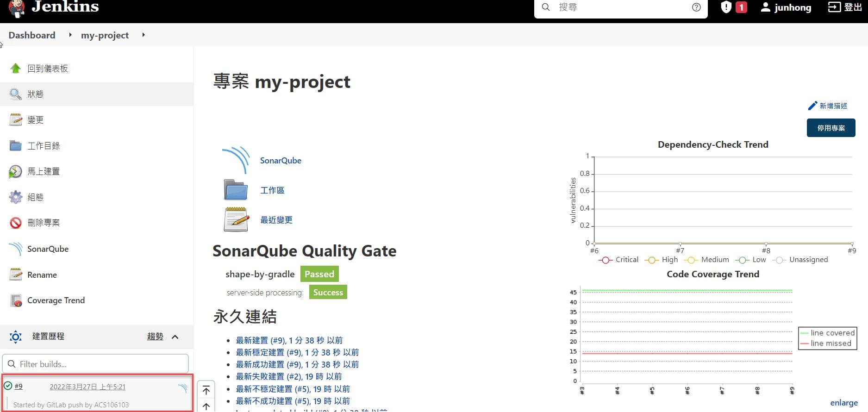Open 最新穩定建置 (#9) permalink
This screenshot has width=868, height=412.
coord(297,352)
